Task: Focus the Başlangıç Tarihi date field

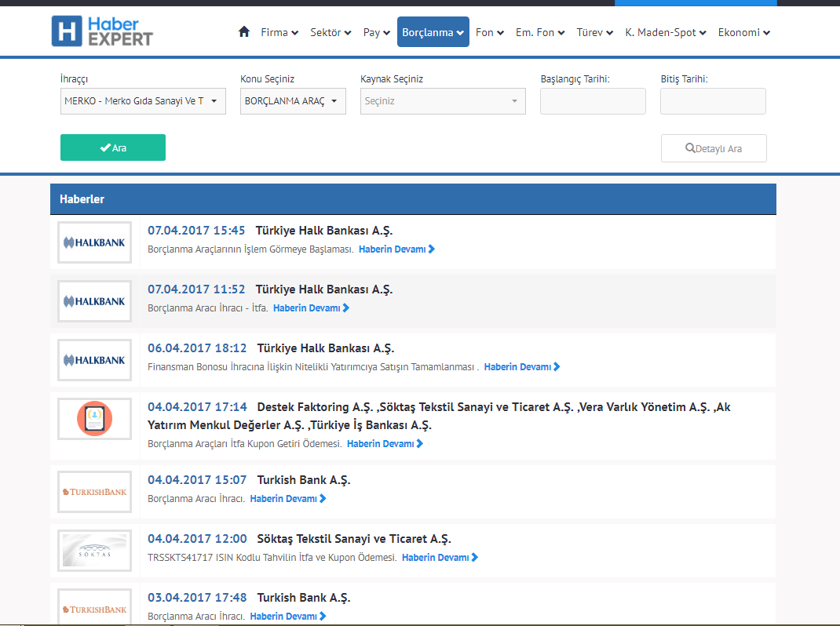Action: [593, 101]
